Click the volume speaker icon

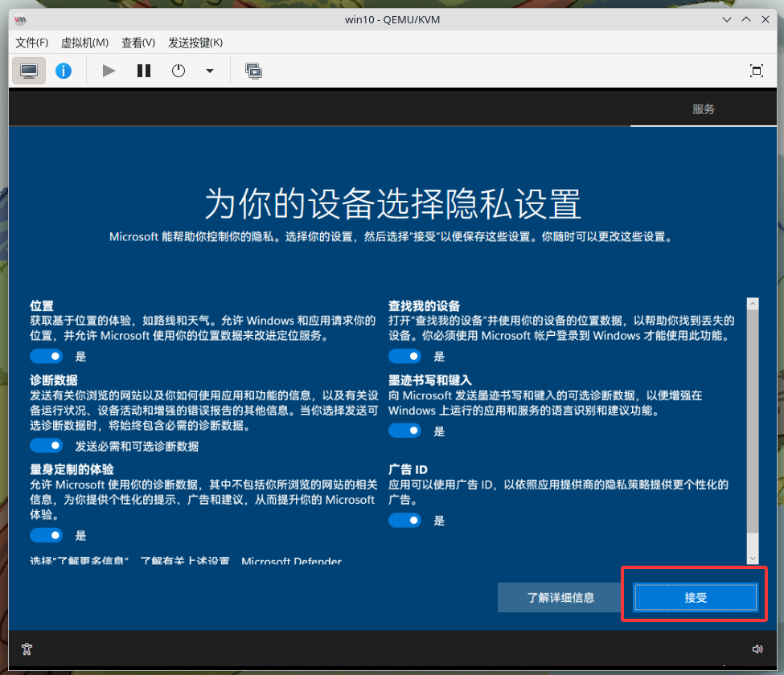pos(757,649)
